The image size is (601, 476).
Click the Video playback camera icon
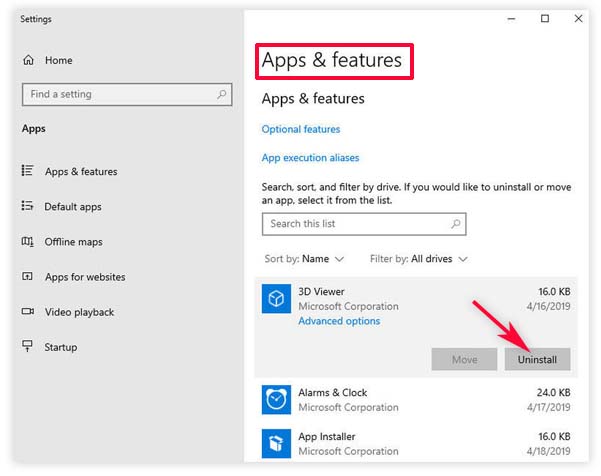coord(28,311)
